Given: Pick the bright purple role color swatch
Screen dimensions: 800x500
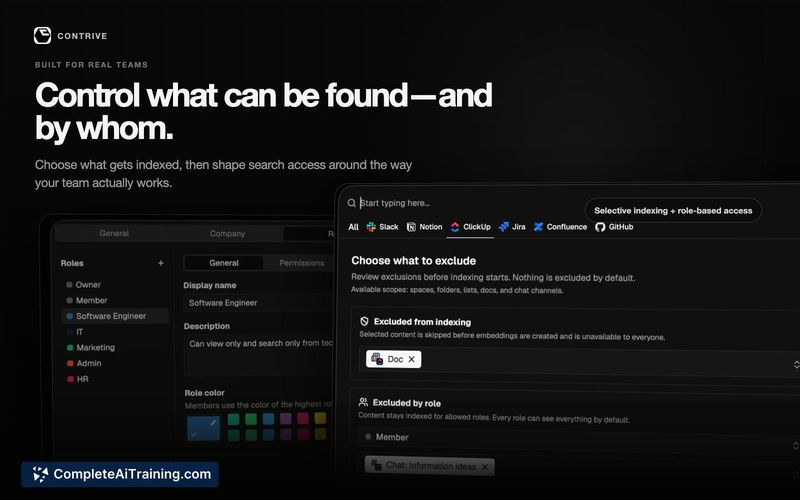Looking at the screenshot, I should click(286, 418).
